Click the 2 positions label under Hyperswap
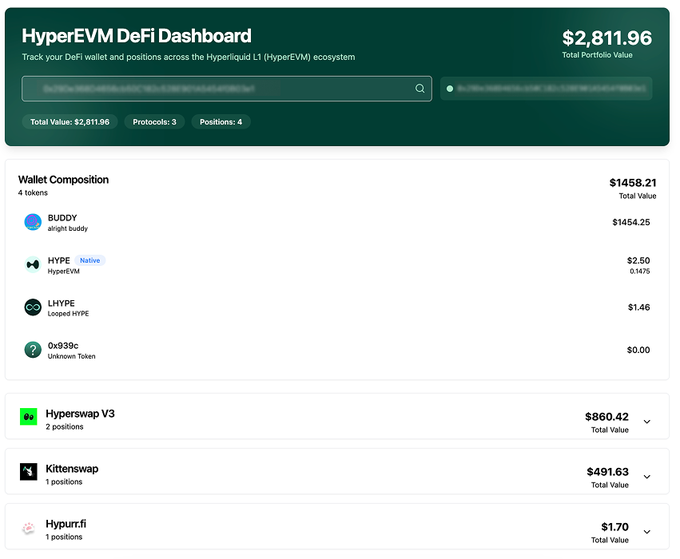Screen dimensions: 680x559 click(x=65, y=427)
